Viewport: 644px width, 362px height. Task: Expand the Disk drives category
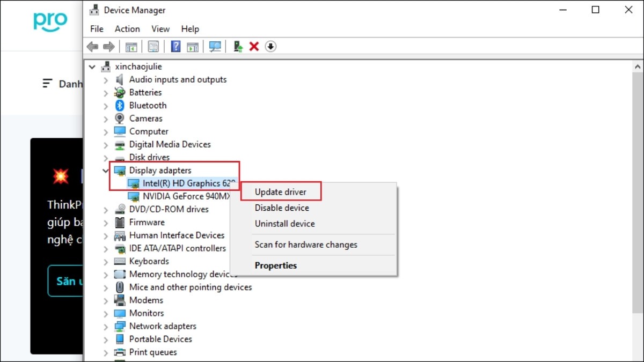(x=106, y=158)
